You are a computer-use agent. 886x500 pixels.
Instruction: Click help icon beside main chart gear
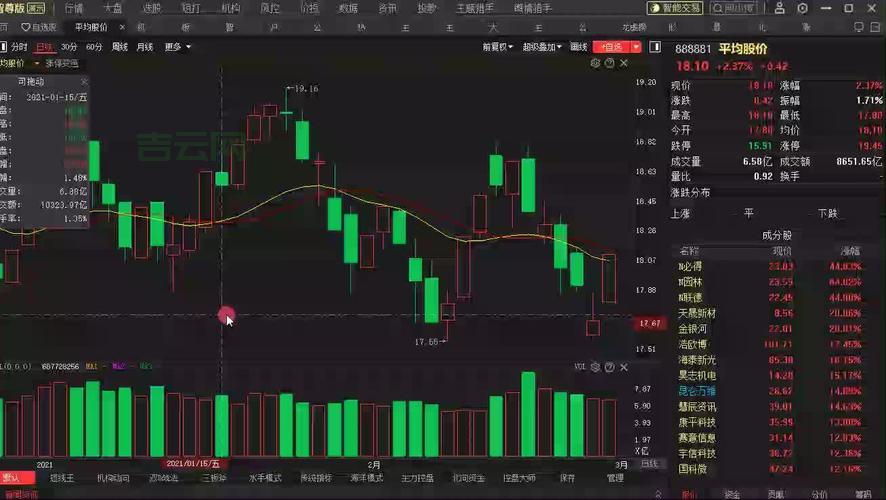pyautogui.click(x=609, y=63)
